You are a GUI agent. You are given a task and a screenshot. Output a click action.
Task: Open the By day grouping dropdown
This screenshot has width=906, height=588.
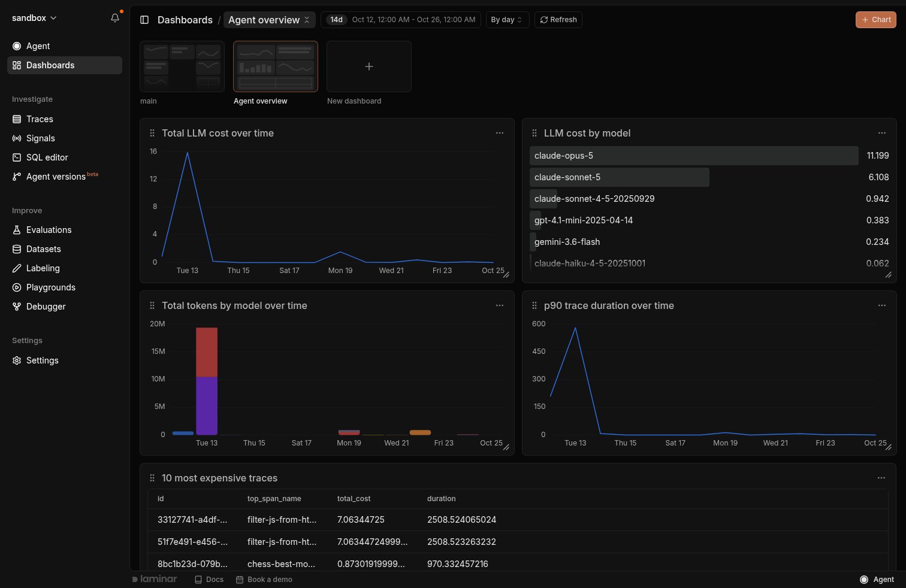(x=507, y=20)
